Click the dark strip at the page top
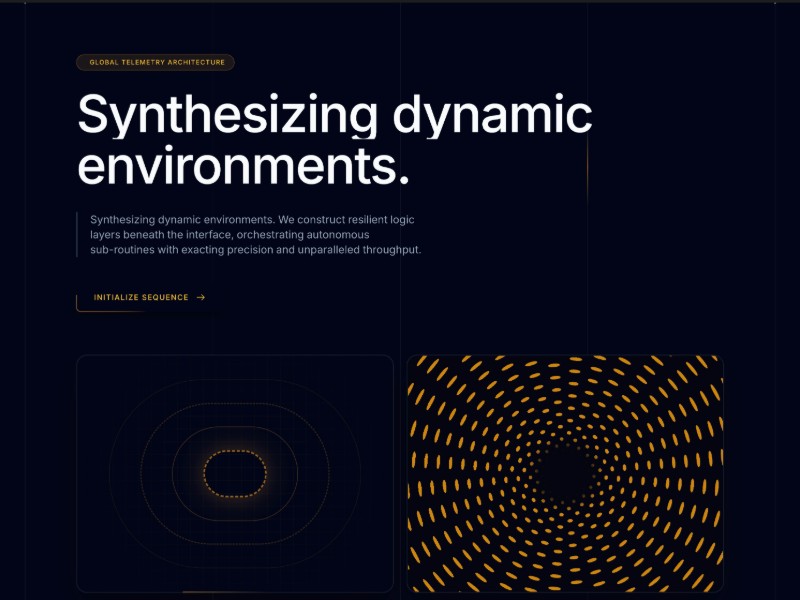This screenshot has width=800, height=600. 400,1
